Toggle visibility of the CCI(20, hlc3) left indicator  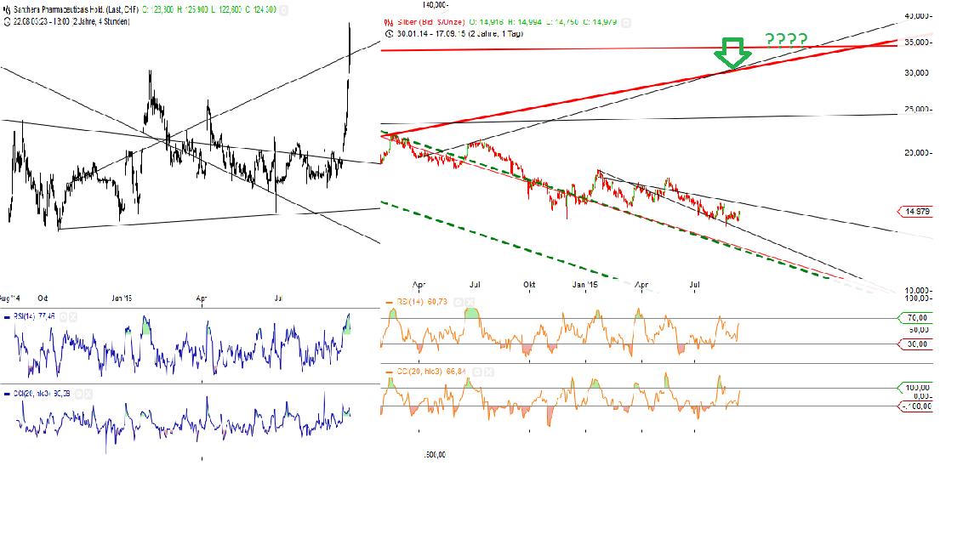(x=7, y=394)
